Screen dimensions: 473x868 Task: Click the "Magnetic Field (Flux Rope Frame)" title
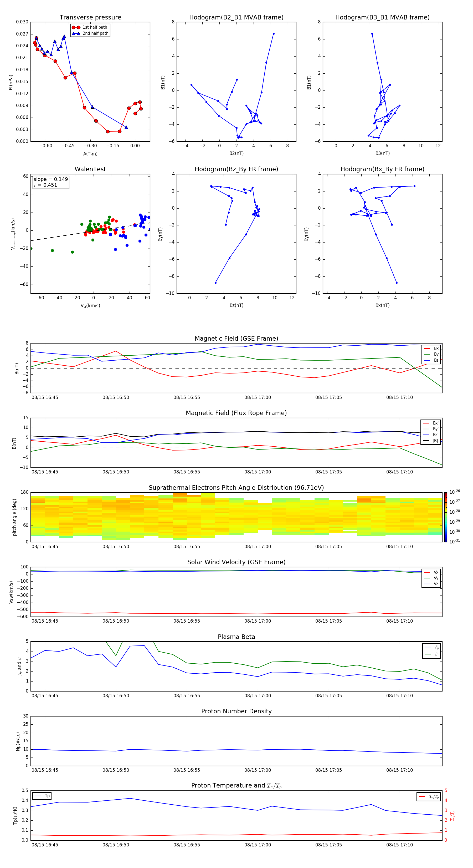236,413
